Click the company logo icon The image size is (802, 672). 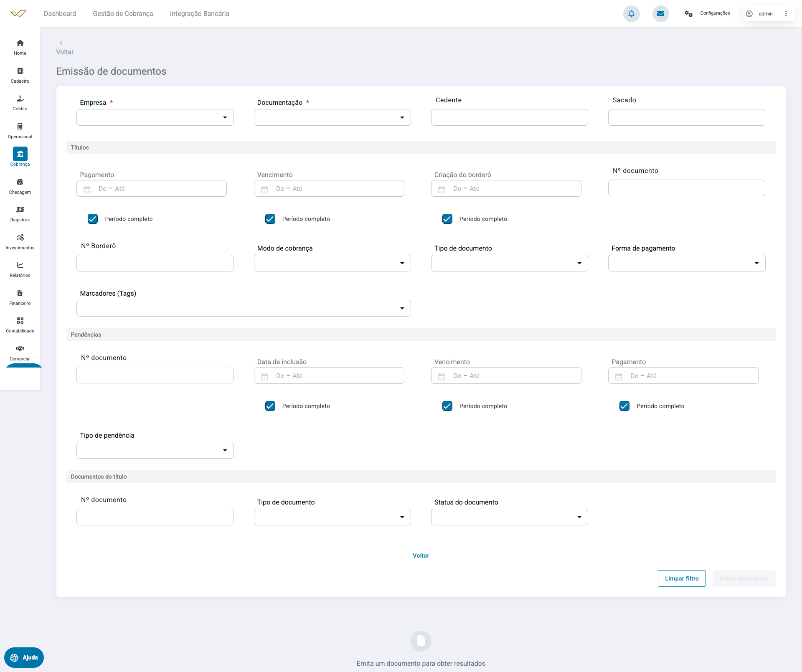tap(18, 14)
